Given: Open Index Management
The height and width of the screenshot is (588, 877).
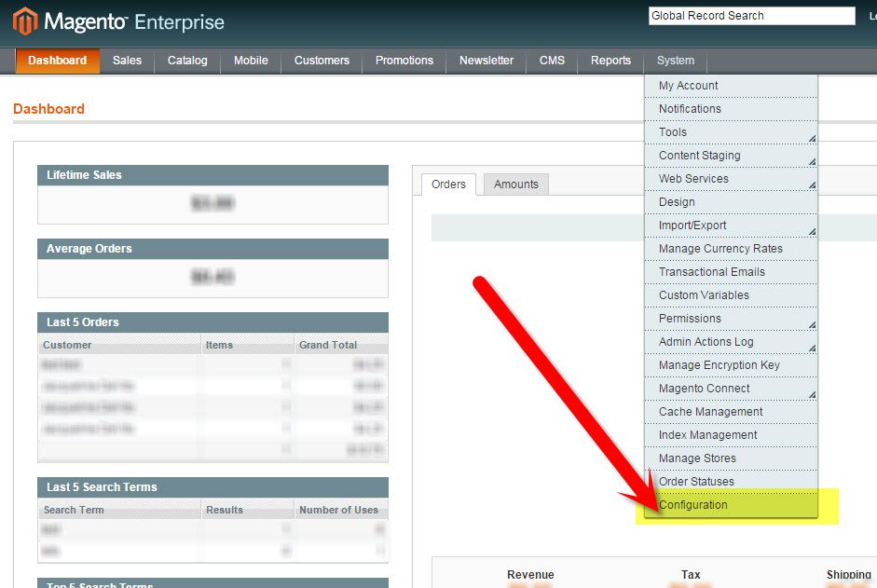Looking at the screenshot, I should pos(731,435).
